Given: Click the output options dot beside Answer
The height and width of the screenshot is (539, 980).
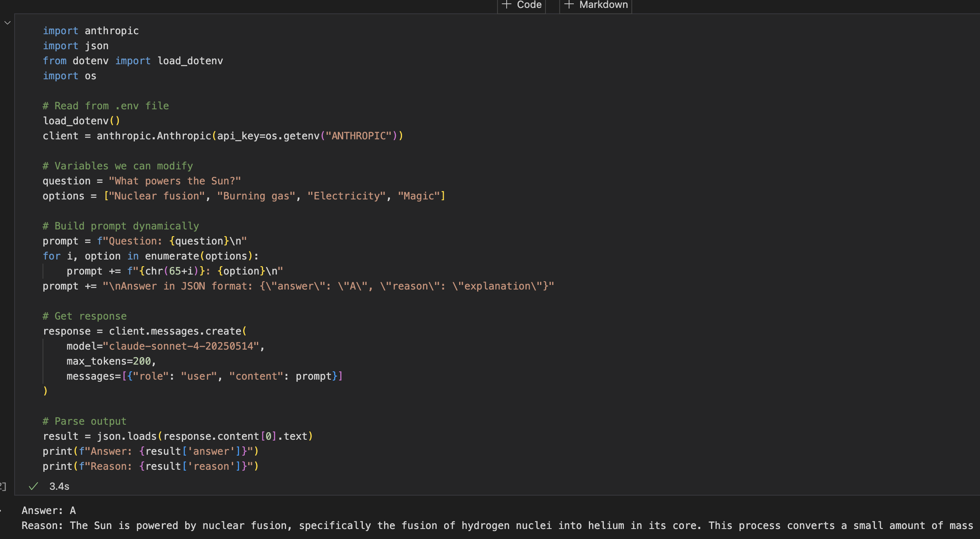Looking at the screenshot, I should pos(1,510).
